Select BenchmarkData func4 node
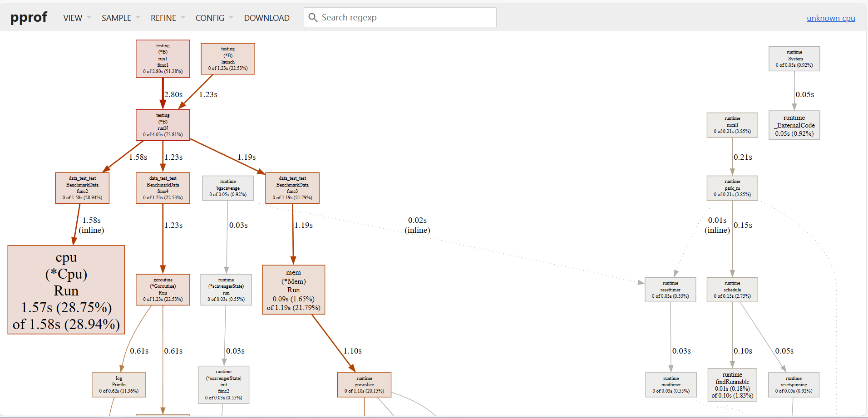Image resolution: width=868 pixels, height=418 pixels. click(x=163, y=188)
